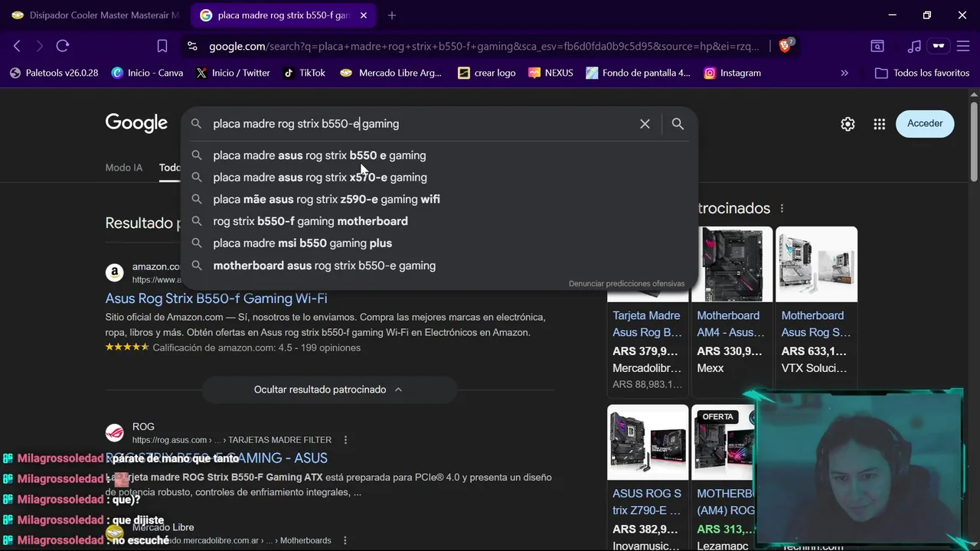Show more bookmarks with double chevron

click(x=844, y=73)
